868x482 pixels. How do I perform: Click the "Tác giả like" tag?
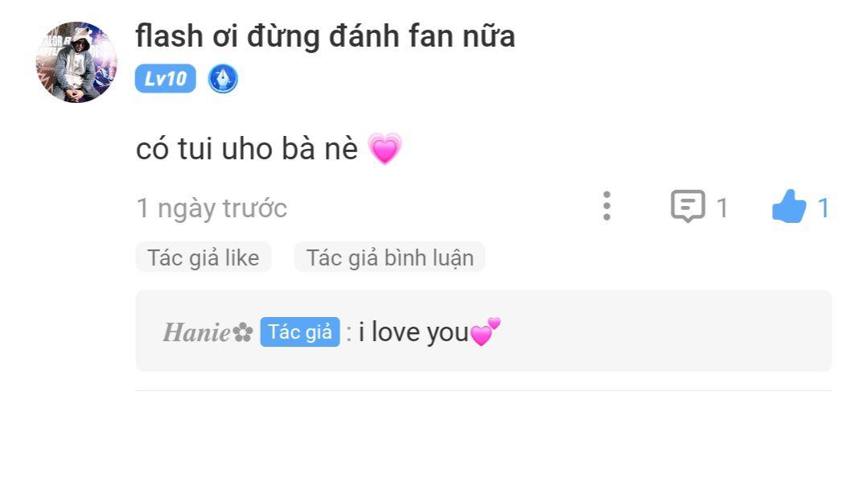pos(204,257)
